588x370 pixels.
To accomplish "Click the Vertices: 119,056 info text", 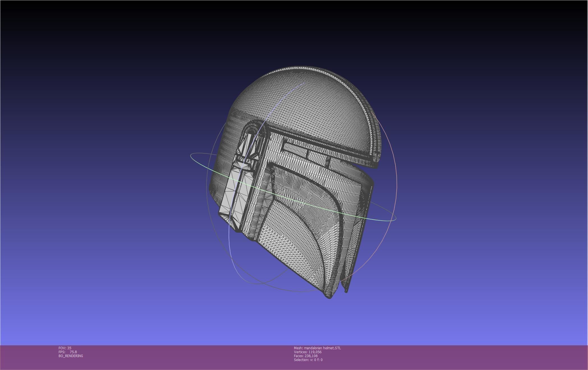I will [307, 352].
